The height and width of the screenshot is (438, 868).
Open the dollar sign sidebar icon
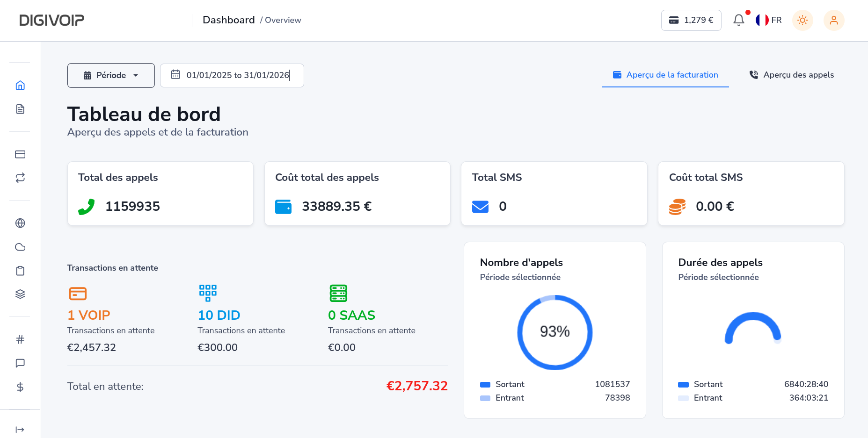(20, 387)
